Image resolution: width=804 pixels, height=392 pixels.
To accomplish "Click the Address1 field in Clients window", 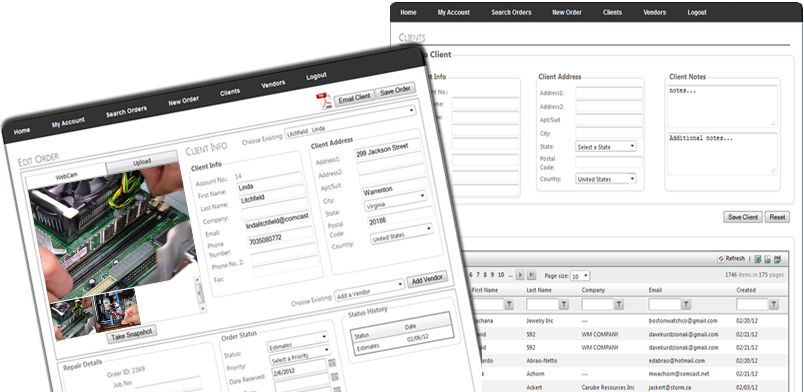I will (609, 93).
